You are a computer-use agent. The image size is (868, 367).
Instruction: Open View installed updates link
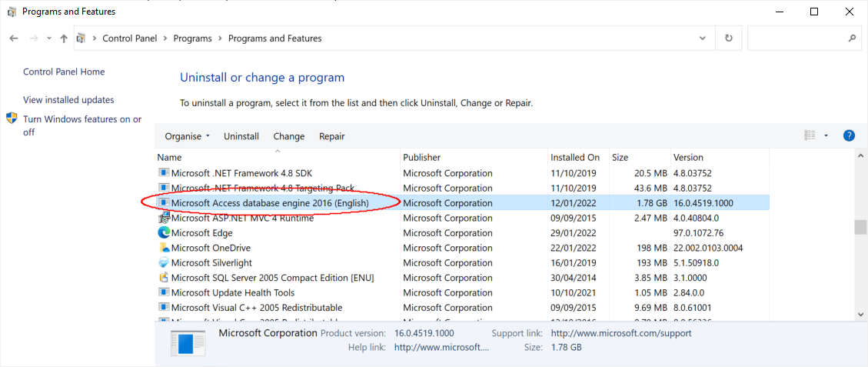point(68,100)
